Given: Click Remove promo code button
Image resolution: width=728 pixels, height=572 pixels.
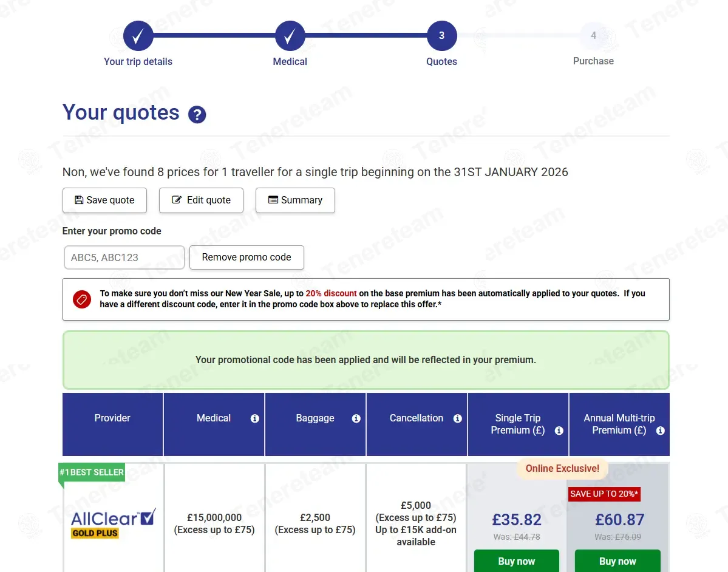Looking at the screenshot, I should tap(247, 257).
